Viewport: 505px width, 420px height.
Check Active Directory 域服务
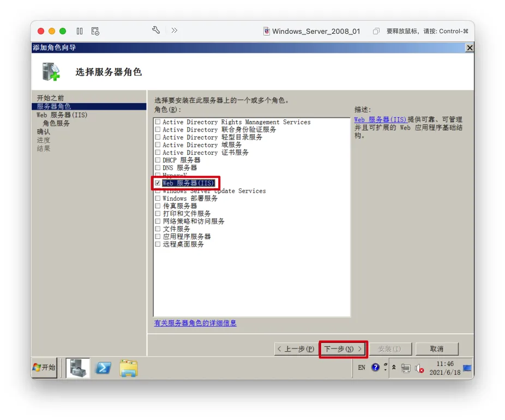click(x=158, y=145)
